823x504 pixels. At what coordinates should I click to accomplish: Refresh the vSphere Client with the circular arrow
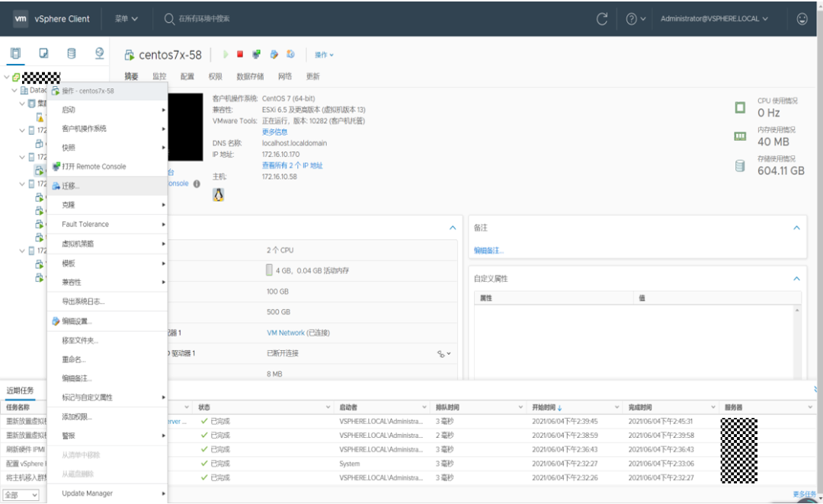(602, 19)
